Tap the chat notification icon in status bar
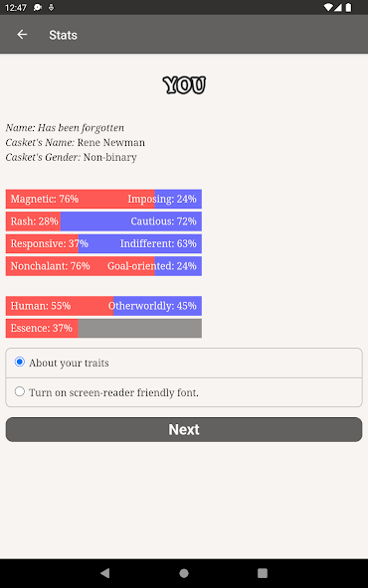 [x=38, y=8]
